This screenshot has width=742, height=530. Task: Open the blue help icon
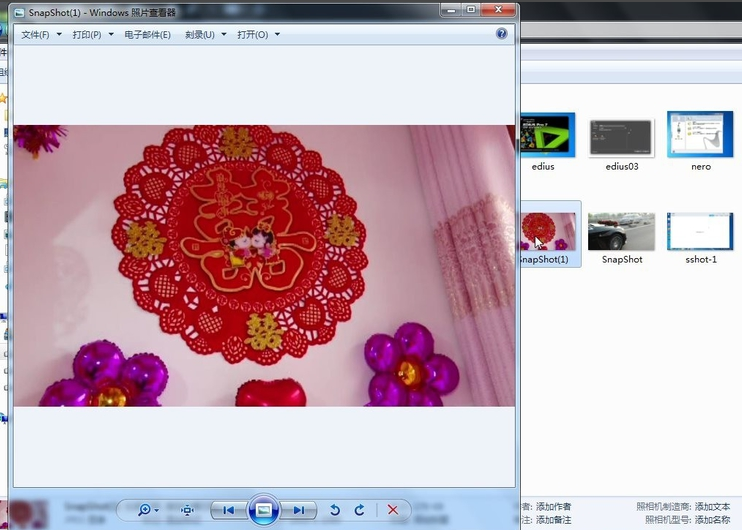(x=502, y=34)
